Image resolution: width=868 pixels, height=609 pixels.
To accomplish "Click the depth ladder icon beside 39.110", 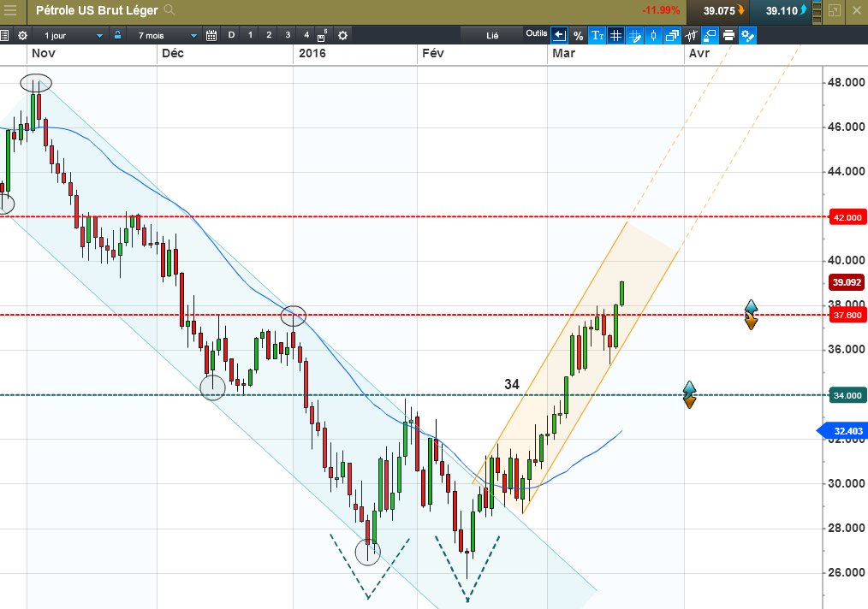I will click(x=817, y=11).
